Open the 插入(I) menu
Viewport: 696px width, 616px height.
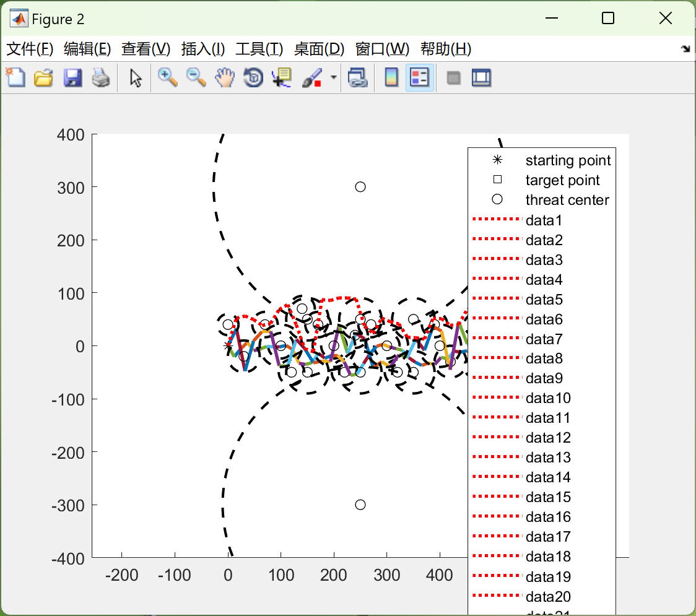tap(203, 49)
